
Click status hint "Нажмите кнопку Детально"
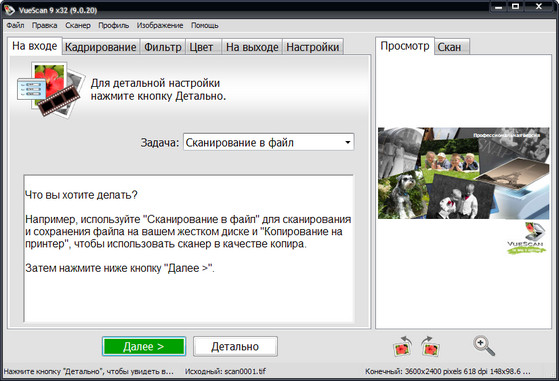(x=88, y=371)
